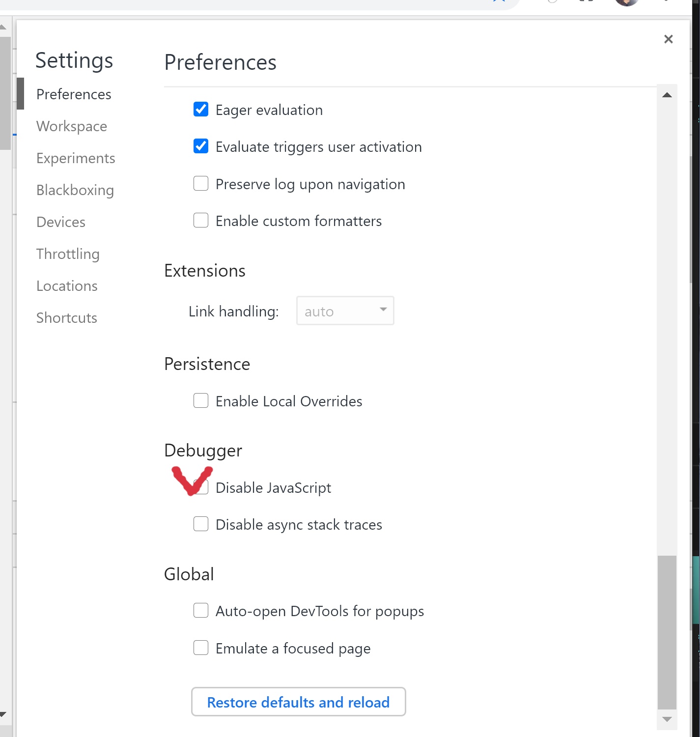700x737 pixels.
Task: Open the Workspace settings tab
Action: point(72,126)
